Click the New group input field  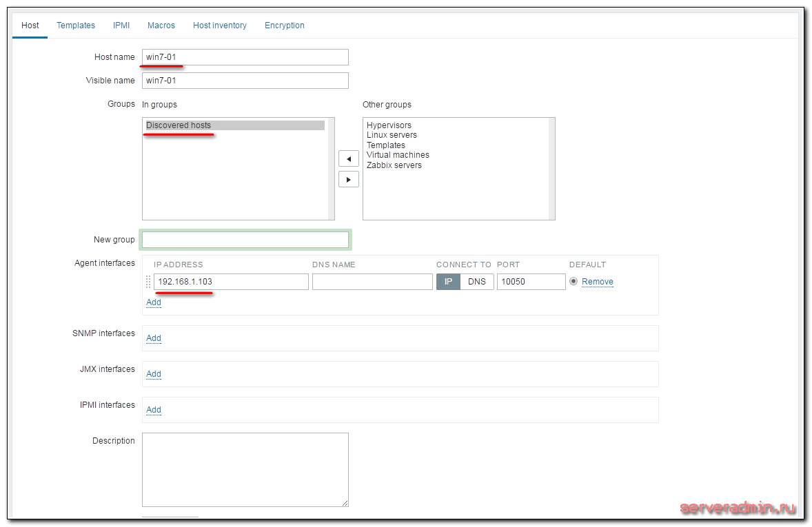pos(245,240)
